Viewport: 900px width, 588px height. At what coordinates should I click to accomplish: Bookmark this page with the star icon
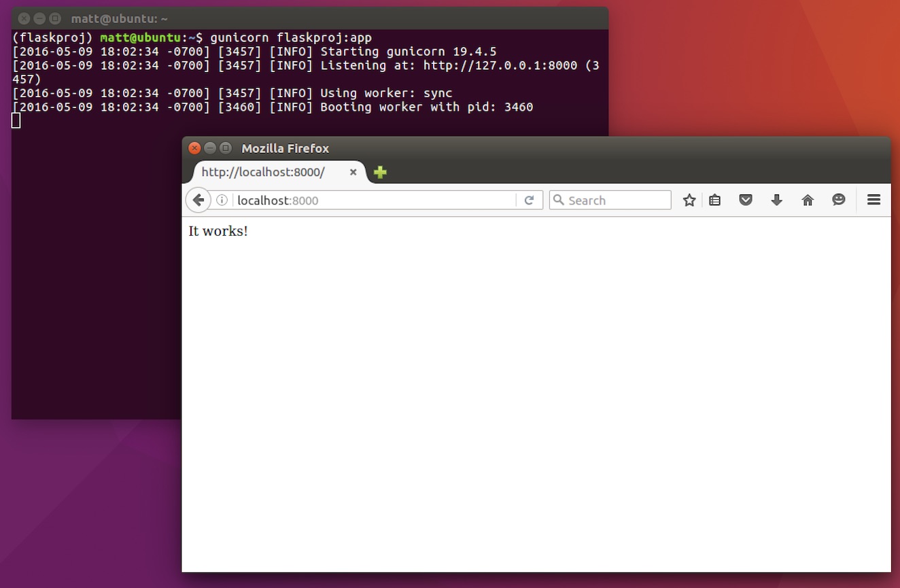pos(689,200)
